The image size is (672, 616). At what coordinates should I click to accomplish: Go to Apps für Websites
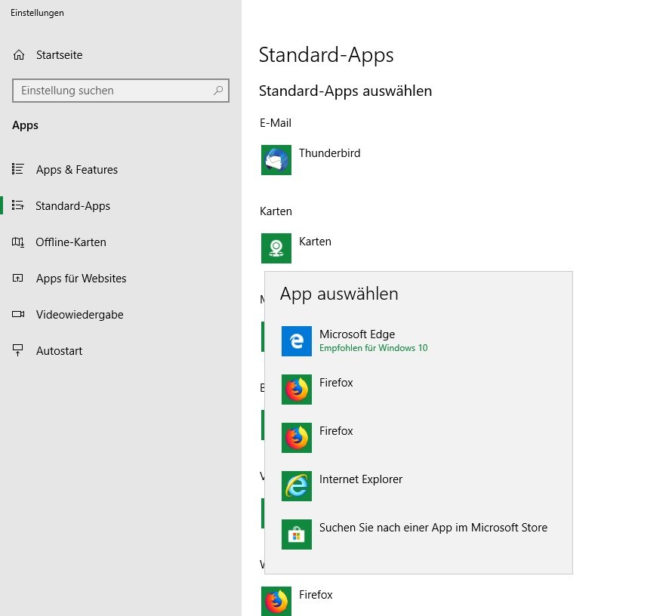pyautogui.click(x=81, y=279)
